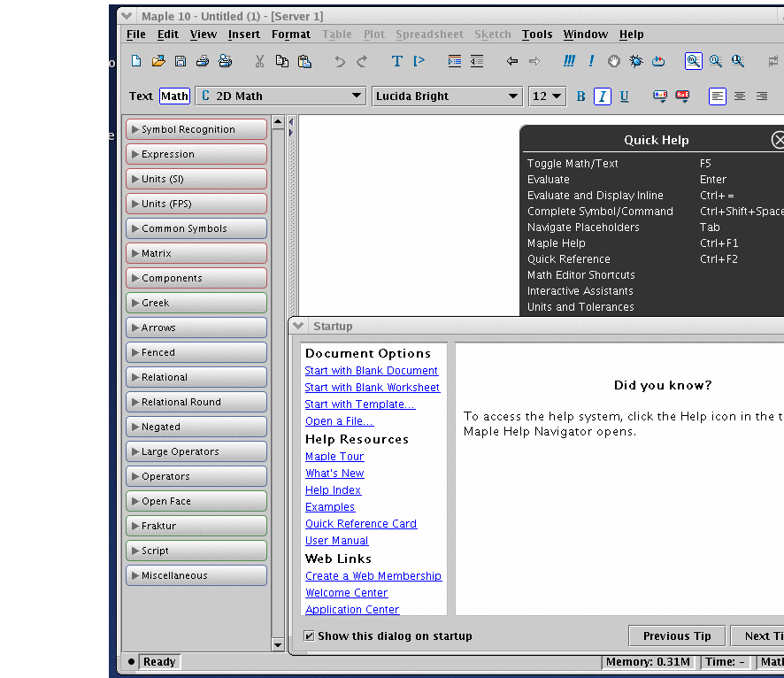Open font size 12 dropdown
784x678 pixels.
(548, 96)
